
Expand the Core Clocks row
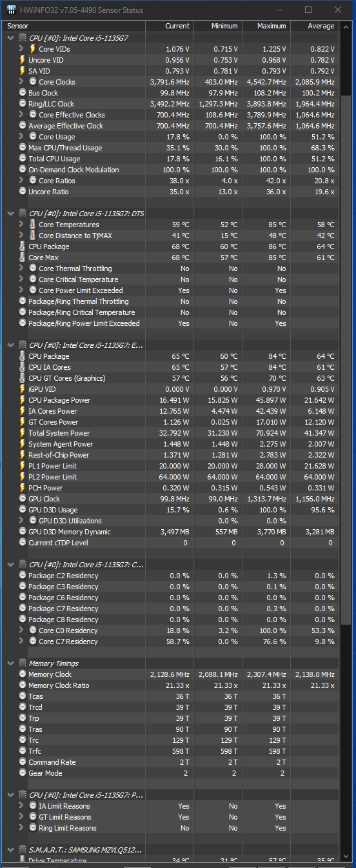22,82
